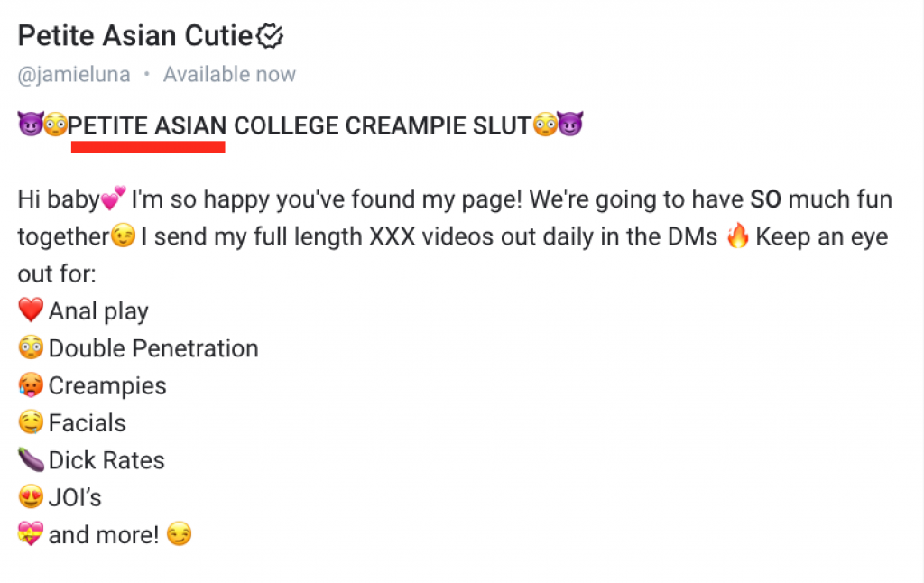Click the drooling face emoji beside "Facials"
Screen dimensions: 924x583
(x=31, y=422)
